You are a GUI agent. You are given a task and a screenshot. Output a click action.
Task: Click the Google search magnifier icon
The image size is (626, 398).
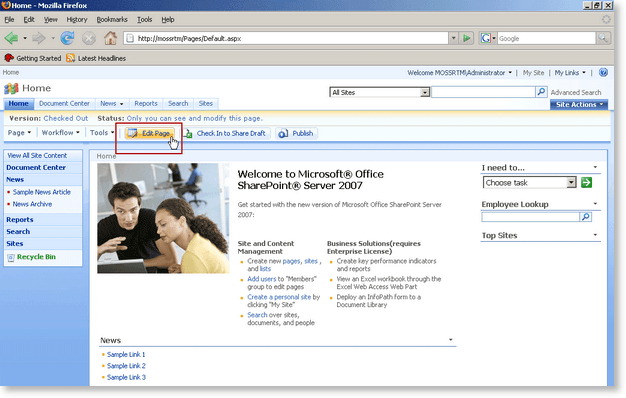(603, 38)
